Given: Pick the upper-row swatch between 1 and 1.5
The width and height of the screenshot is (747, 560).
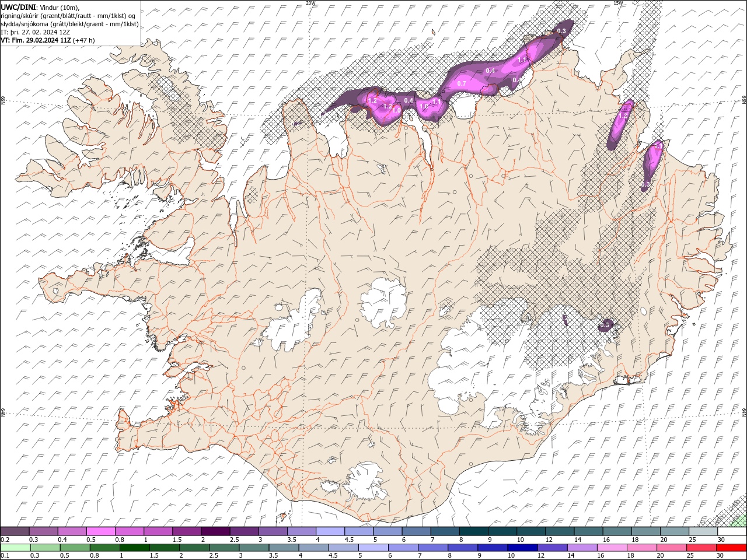Looking at the screenshot, I should click(158, 531).
